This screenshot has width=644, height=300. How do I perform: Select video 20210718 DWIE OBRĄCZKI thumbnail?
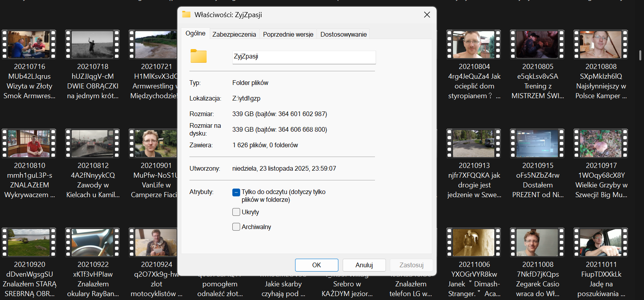coord(93,45)
